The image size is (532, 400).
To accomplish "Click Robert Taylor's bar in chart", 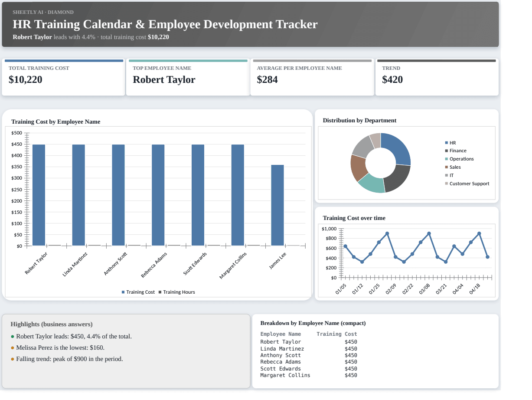I will click(39, 195).
